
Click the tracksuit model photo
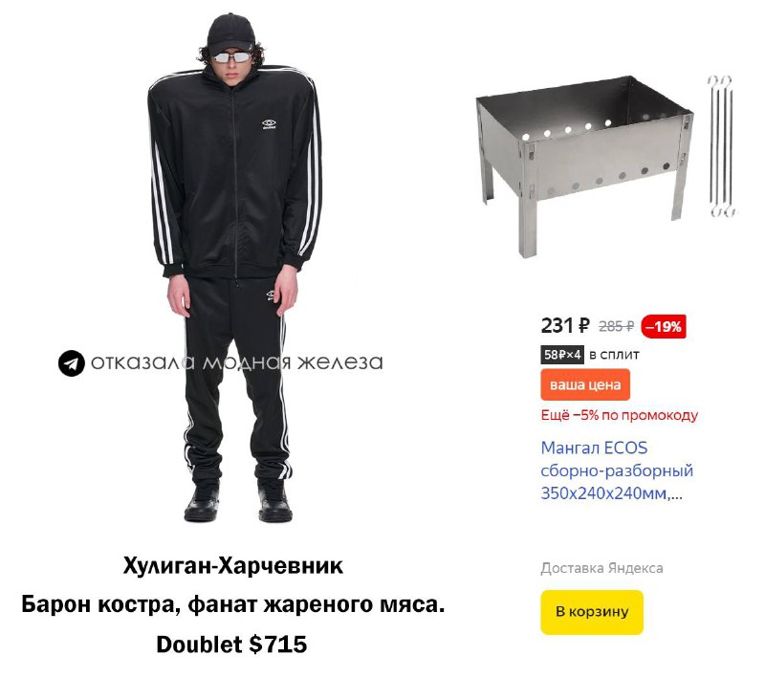[x=235, y=269]
